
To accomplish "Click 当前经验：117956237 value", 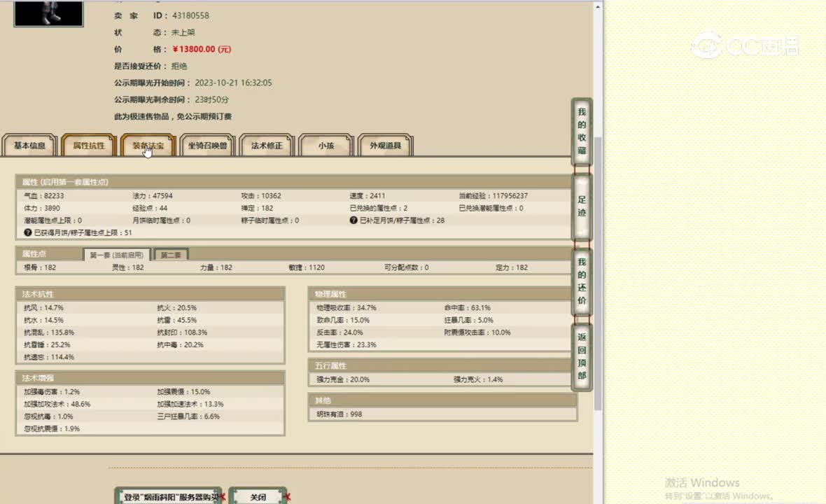I will tap(493, 195).
